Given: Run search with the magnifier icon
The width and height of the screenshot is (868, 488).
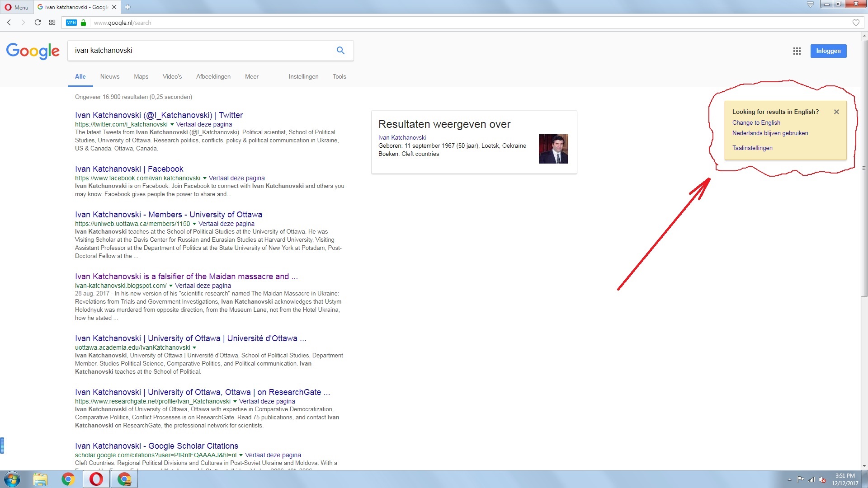Looking at the screenshot, I should point(340,51).
